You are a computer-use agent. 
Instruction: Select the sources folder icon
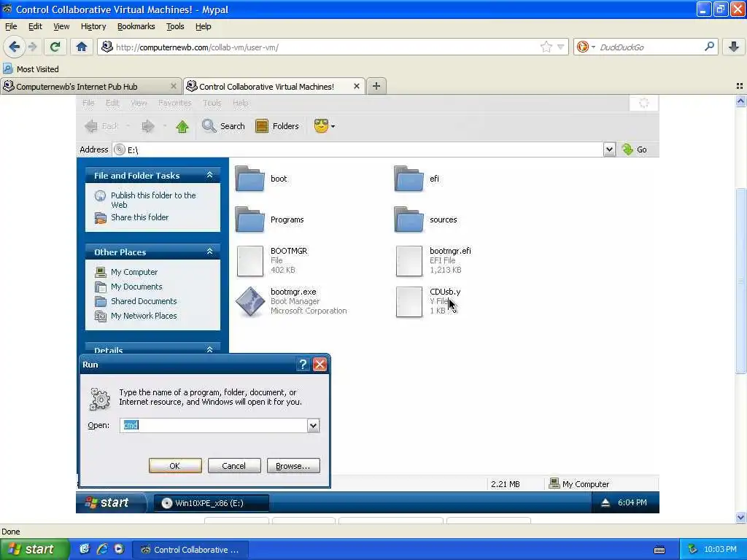point(409,219)
